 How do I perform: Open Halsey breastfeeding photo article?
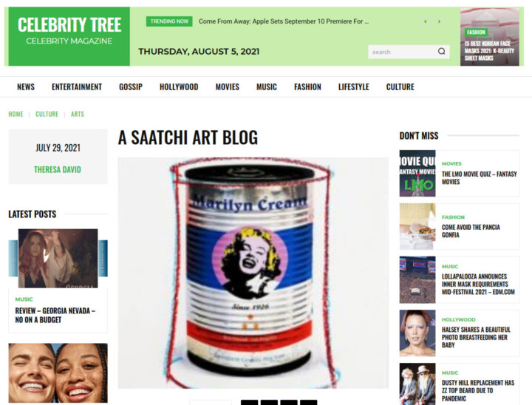[x=474, y=337]
